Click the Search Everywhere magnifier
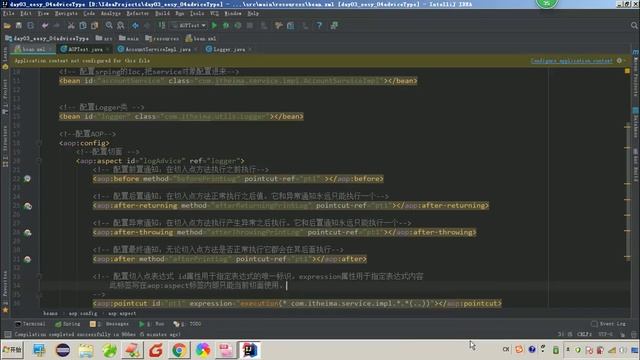Image resolution: width=640 pixels, height=360 pixels. pos(634,26)
